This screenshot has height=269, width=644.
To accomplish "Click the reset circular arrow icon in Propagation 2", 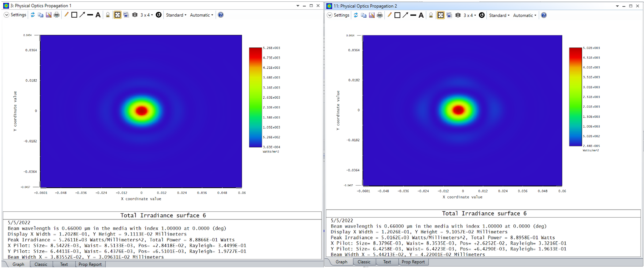I will pos(482,15).
